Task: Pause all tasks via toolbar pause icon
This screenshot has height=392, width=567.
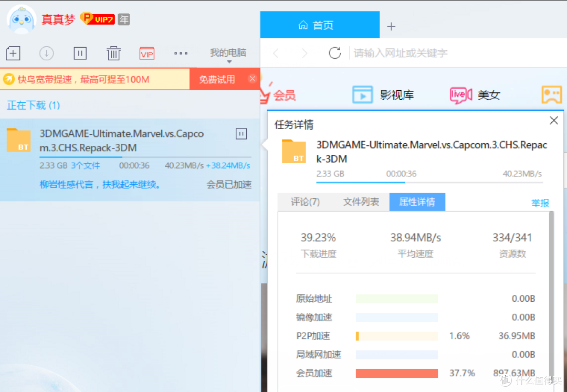Action: (80, 53)
